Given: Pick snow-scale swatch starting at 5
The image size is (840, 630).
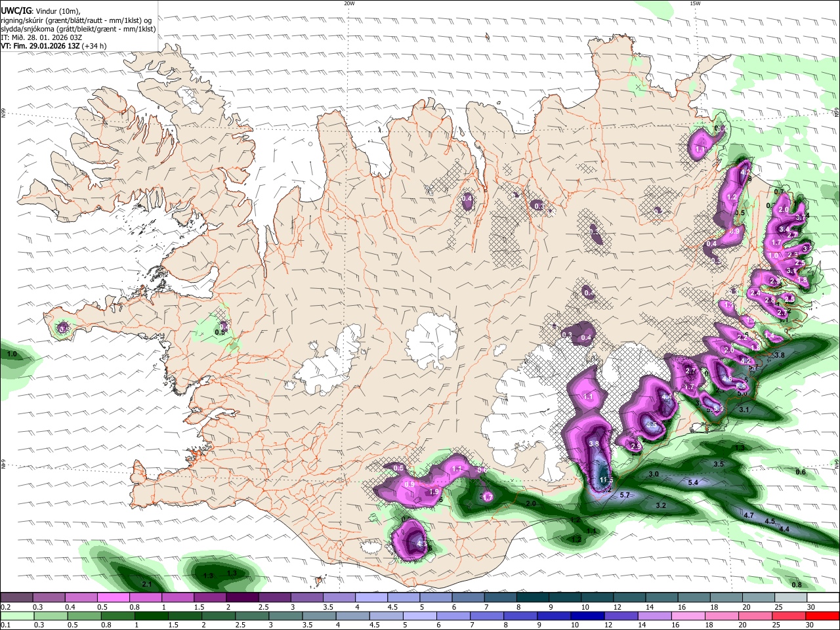Looking at the screenshot, I should click(435, 598).
